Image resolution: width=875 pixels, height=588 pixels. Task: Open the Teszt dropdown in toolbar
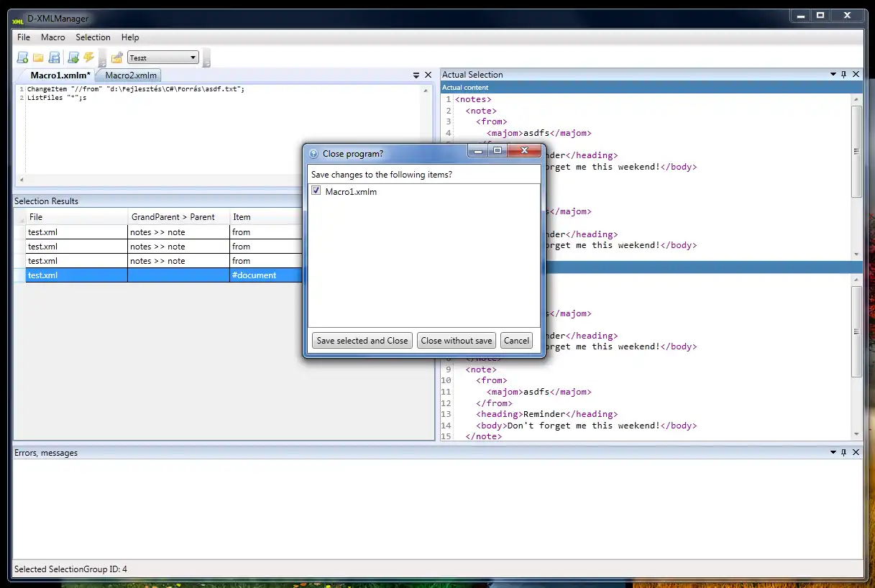click(x=193, y=58)
